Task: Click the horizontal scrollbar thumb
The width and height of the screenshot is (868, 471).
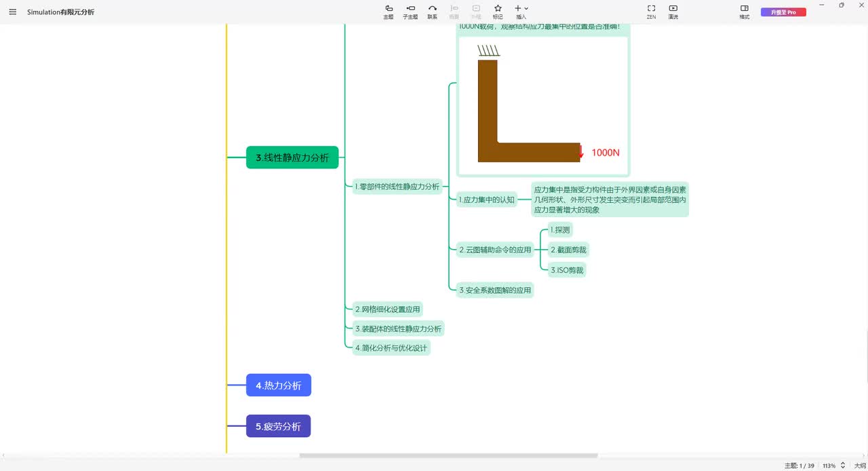Action: point(449,455)
